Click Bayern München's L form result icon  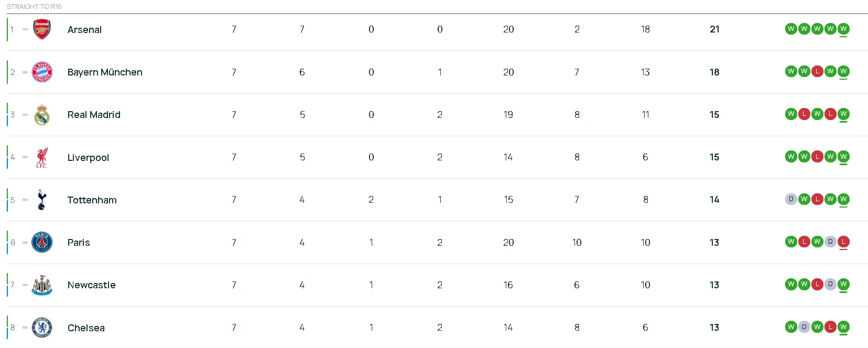tap(817, 71)
